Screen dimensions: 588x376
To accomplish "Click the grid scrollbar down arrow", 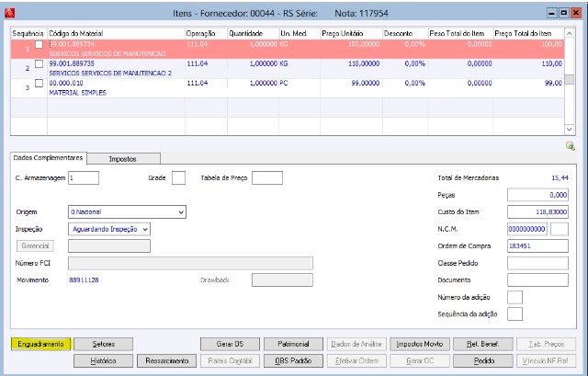I will click(x=570, y=129).
